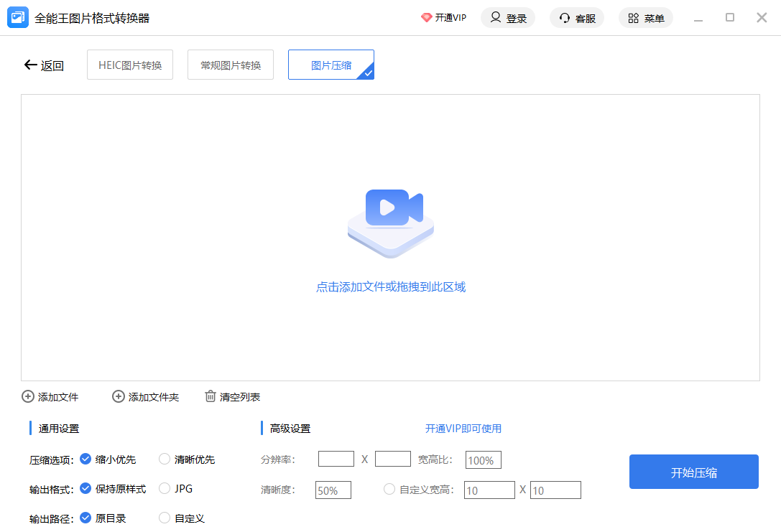The width and height of the screenshot is (781, 532).
Task: Click the 清晰度 50% input field
Action: coord(333,490)
